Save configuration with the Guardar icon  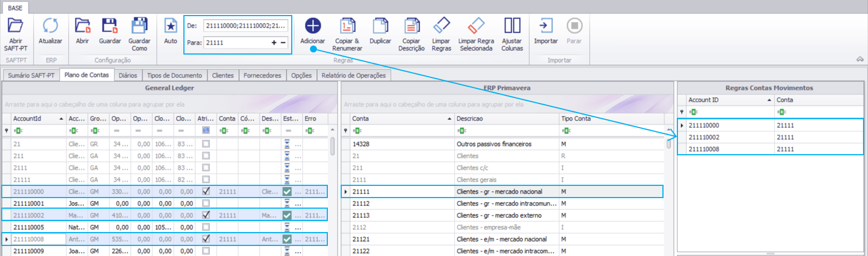pyautogui.click(x=110, y=26)
